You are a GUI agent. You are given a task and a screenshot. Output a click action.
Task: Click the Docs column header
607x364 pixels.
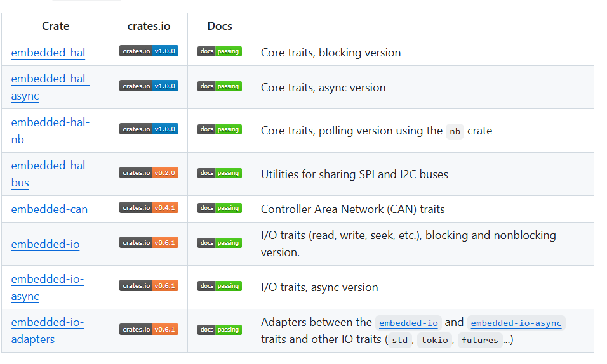click(220, 26)
